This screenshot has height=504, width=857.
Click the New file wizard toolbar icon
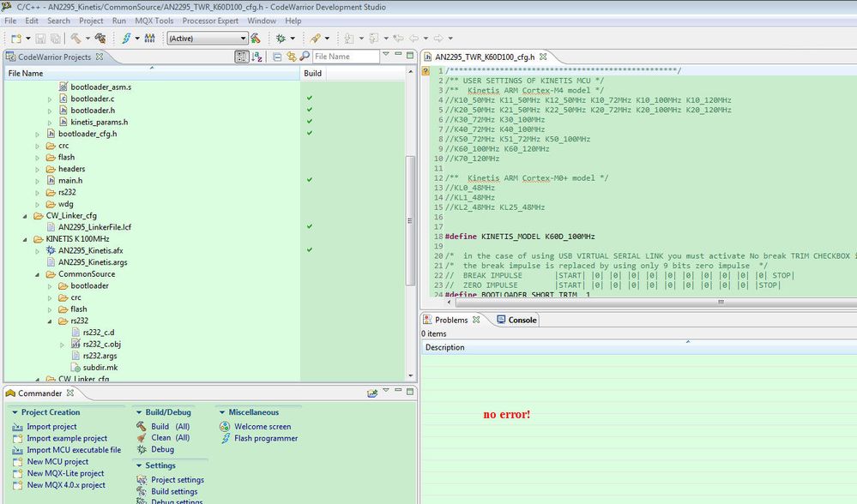(x=15, y=39)
